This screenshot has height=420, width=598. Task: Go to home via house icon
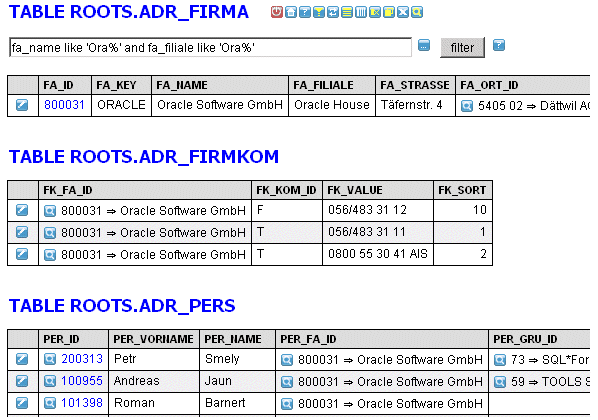(291, 12)
